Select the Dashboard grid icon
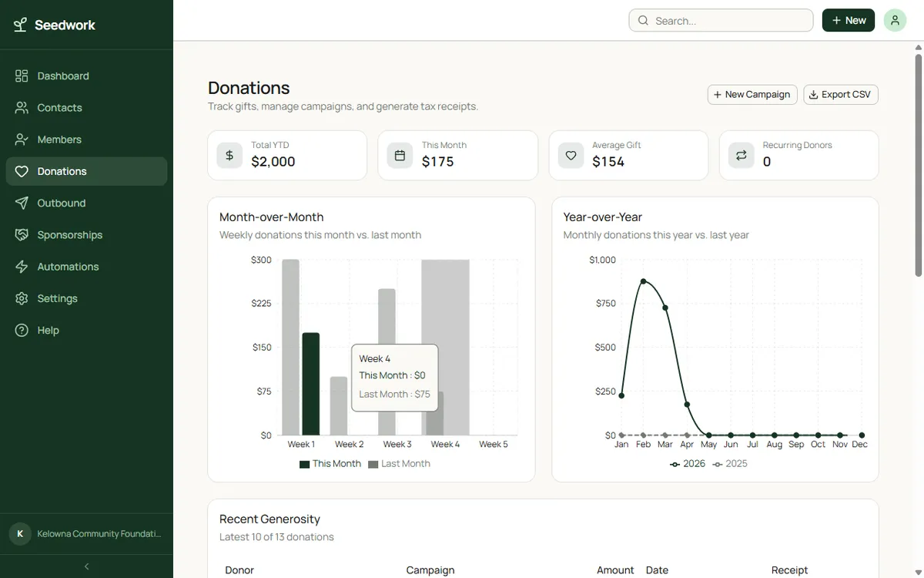 coord(23,75)
